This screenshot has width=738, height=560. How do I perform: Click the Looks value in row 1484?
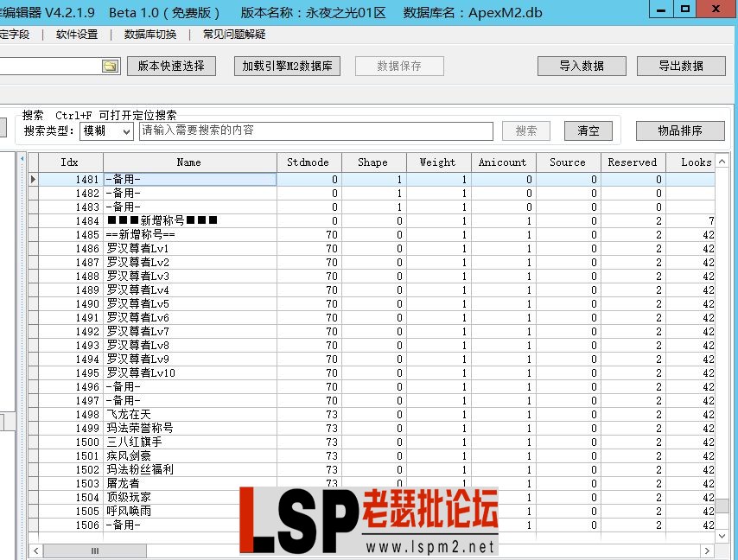coord(690,220)
